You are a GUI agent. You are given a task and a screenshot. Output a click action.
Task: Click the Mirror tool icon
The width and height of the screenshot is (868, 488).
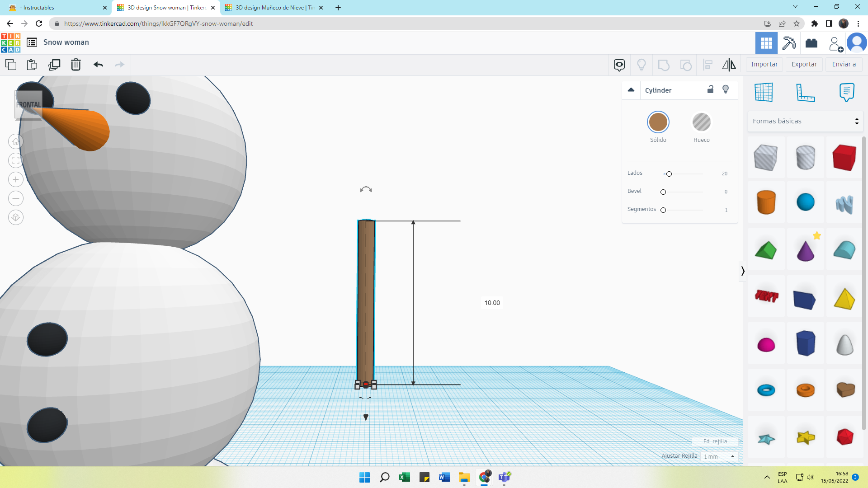point(729,65)
